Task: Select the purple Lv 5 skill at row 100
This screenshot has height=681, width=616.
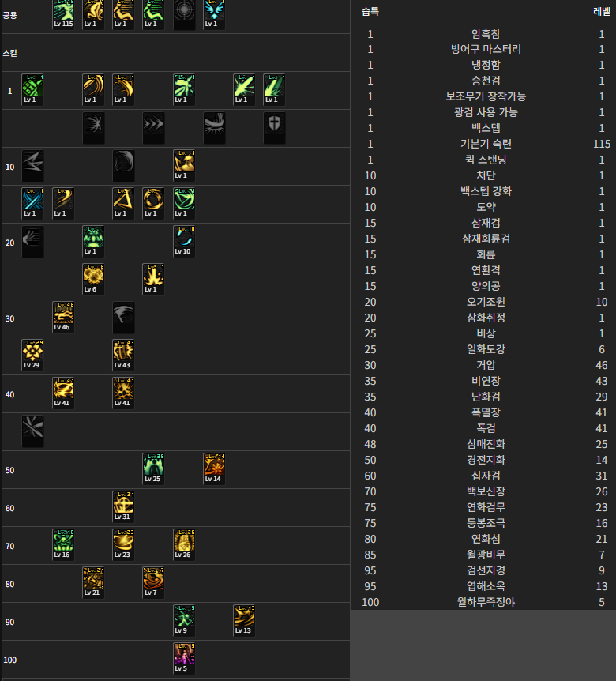Action: pos(184,659)
